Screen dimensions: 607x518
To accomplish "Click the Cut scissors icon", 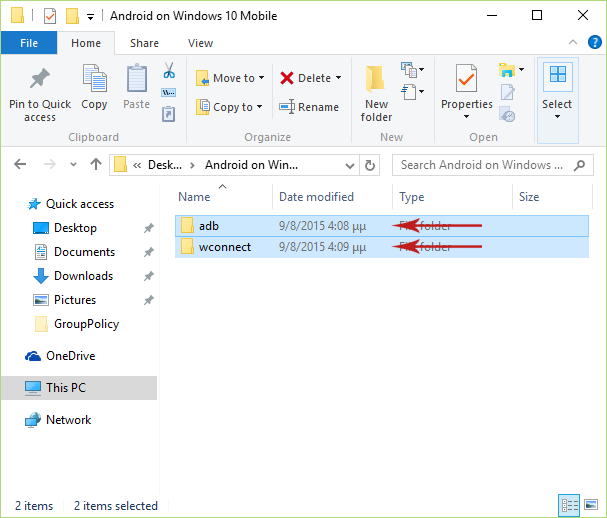I will tap(169, 70).
